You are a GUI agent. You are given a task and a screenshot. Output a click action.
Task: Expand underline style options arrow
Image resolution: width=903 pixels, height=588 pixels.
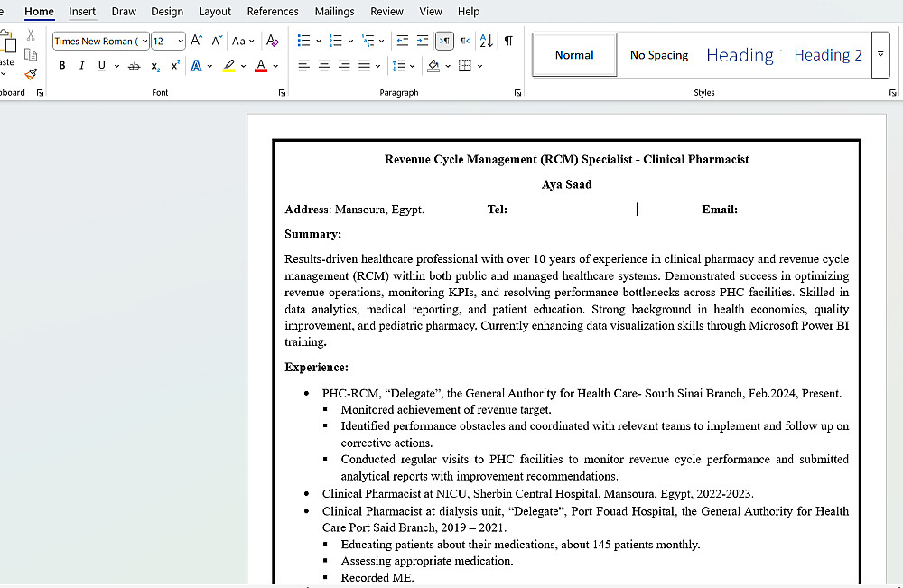tap(116, 66)
